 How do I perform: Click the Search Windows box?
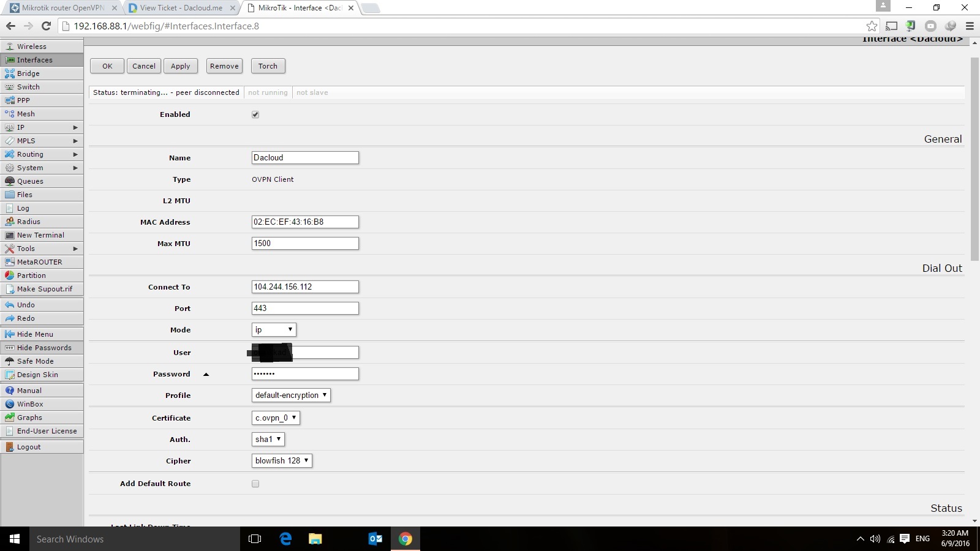135,539
